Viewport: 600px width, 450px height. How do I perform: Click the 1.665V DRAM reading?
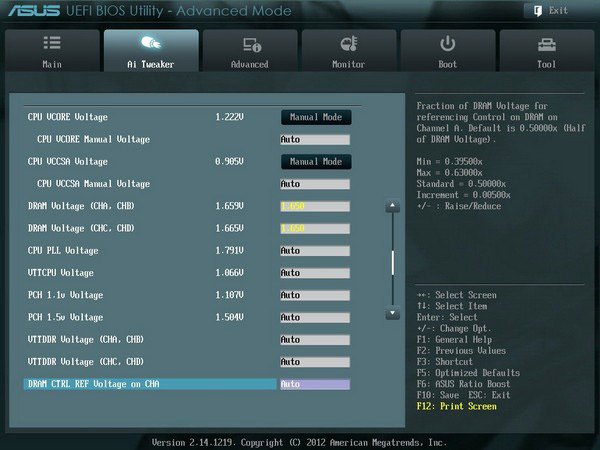229,228
